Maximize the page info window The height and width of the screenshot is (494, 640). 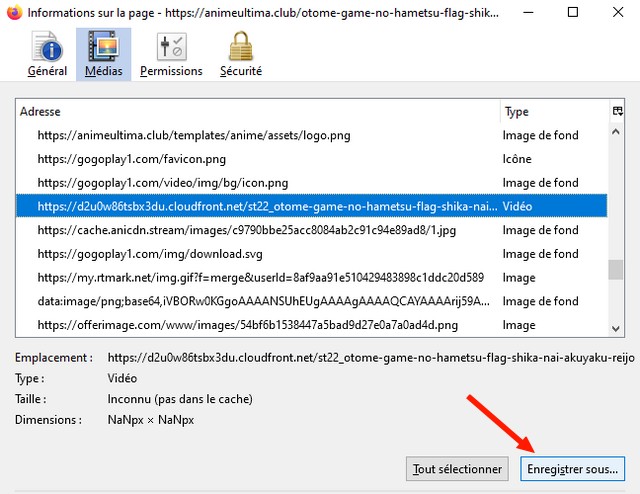[573, 12]
